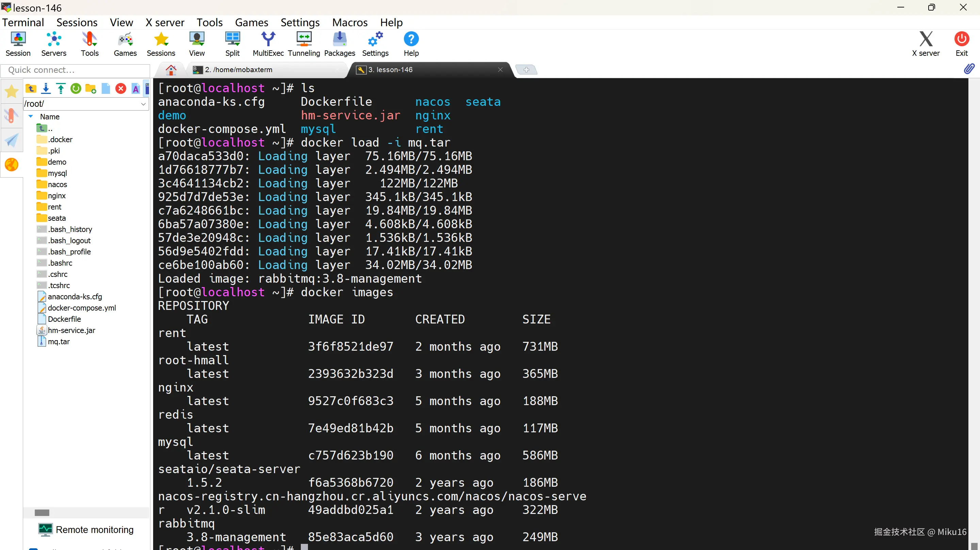Click the upload arrow in SFTP toolbar

61,89
